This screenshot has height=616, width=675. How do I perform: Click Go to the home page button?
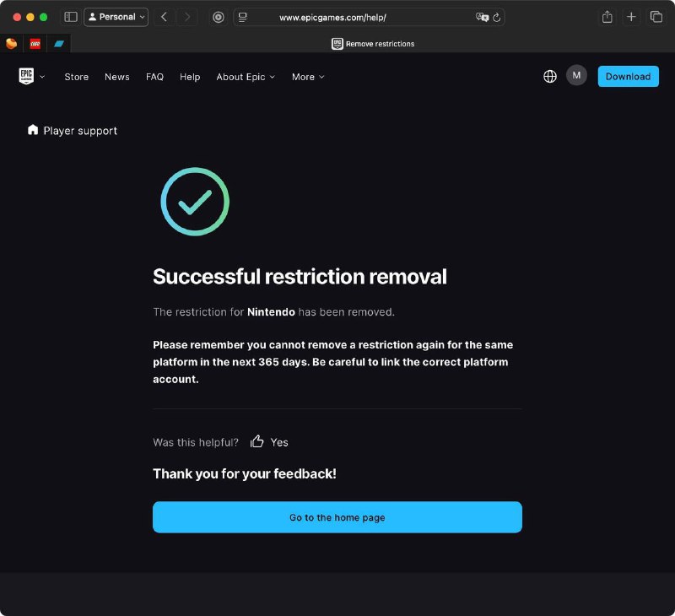click(337, 517)
